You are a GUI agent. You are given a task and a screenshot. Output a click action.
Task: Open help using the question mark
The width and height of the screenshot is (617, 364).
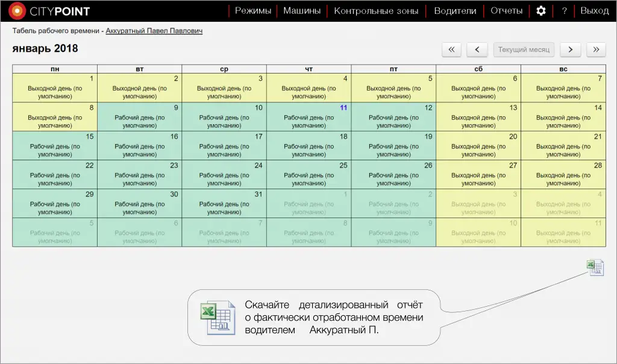coord(564,11)
